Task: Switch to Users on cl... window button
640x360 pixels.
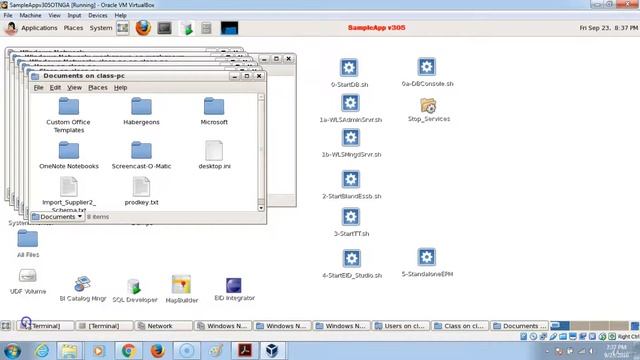Action: point(401,326)
